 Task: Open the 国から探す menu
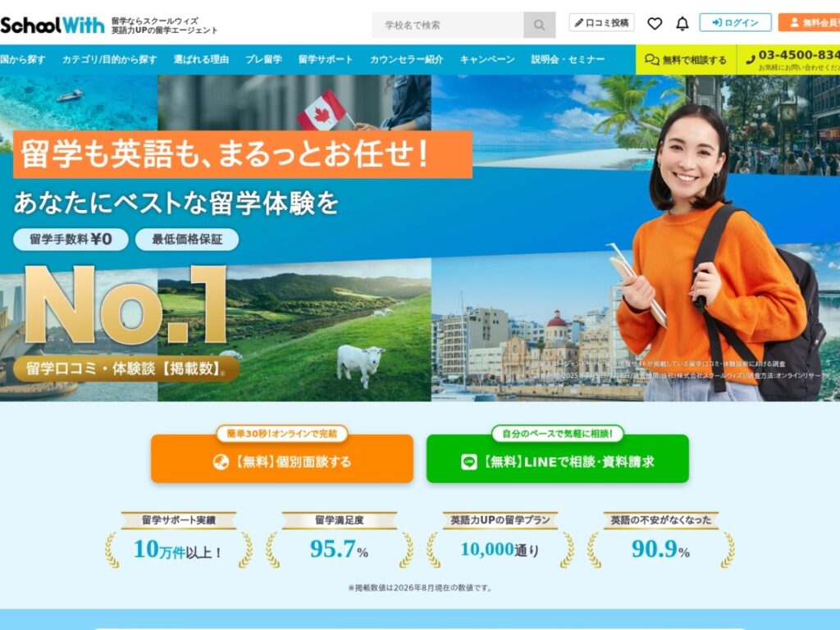[23, 59]
